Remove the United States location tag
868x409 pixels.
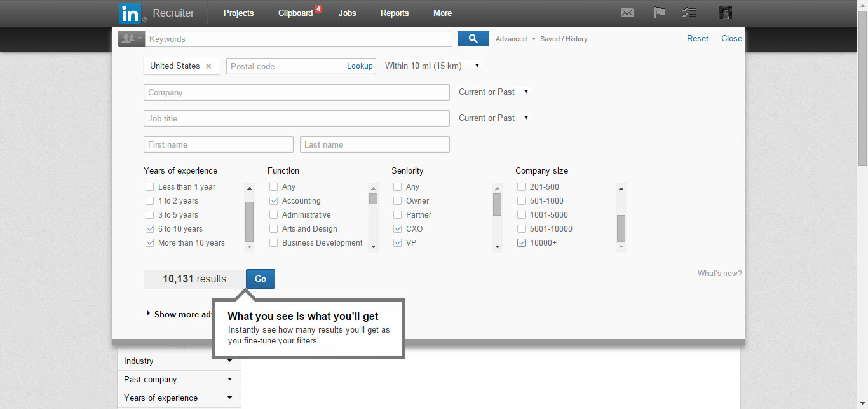[x=208, y=66]
